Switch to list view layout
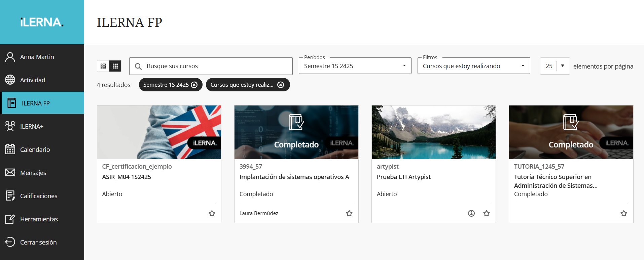The image size is (644, 260). coord(103,66)
